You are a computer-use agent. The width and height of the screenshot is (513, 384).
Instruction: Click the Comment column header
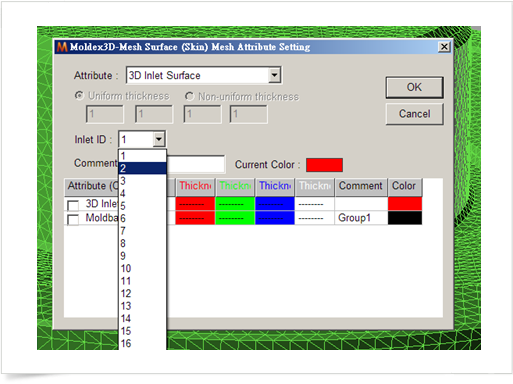[361, 186]
